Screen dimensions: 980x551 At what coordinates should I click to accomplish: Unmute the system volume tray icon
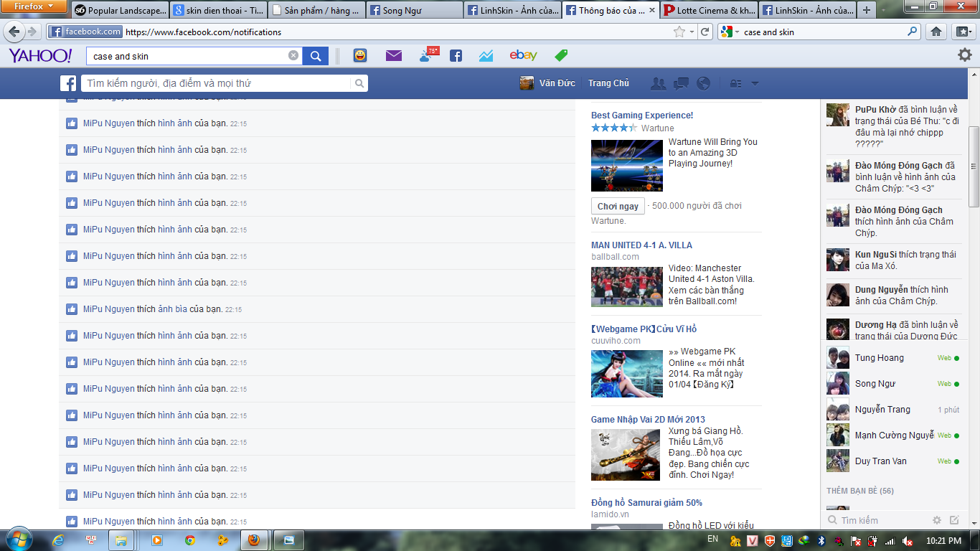907,540
